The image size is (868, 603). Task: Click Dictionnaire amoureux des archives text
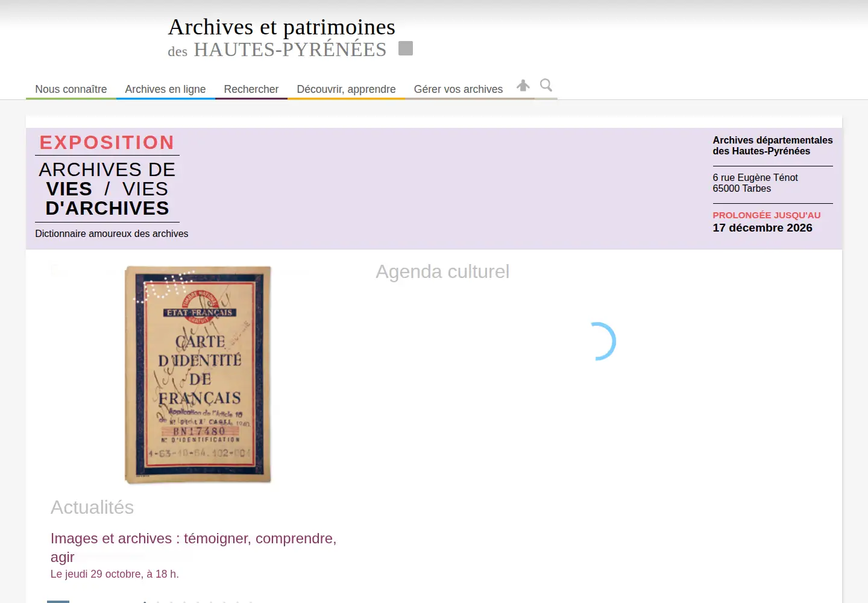point(112,233)
